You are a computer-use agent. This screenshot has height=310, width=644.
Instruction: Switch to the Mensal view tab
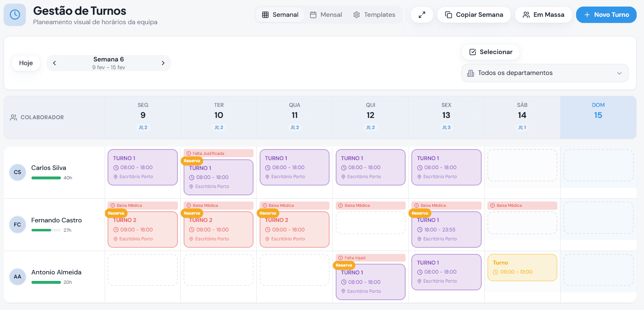click(x=326, y=15)
